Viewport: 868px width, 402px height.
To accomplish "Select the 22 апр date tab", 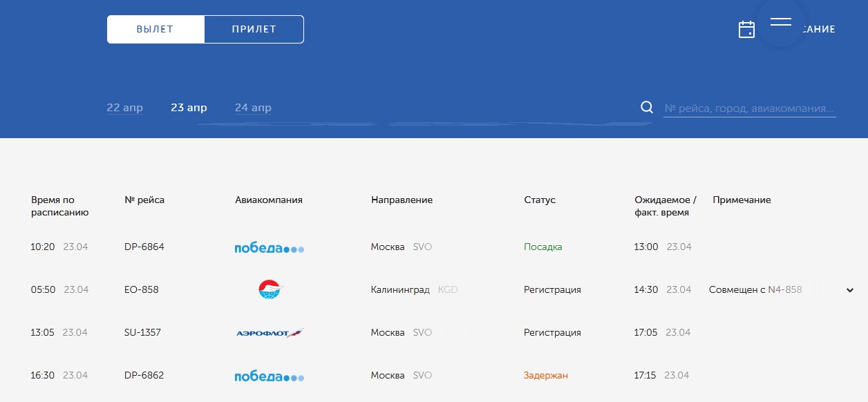I will coord(124,108).
